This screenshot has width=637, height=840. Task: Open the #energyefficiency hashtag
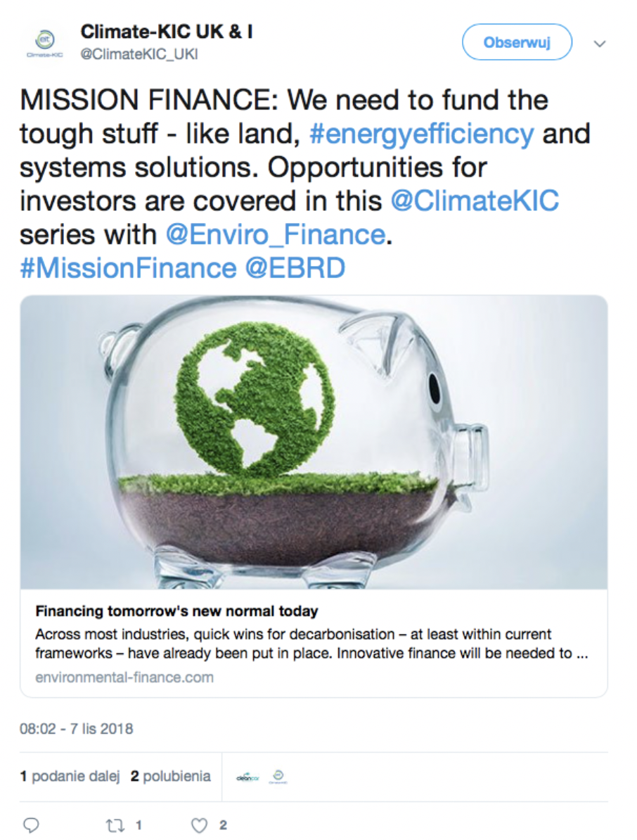click(x=422, y=134)
